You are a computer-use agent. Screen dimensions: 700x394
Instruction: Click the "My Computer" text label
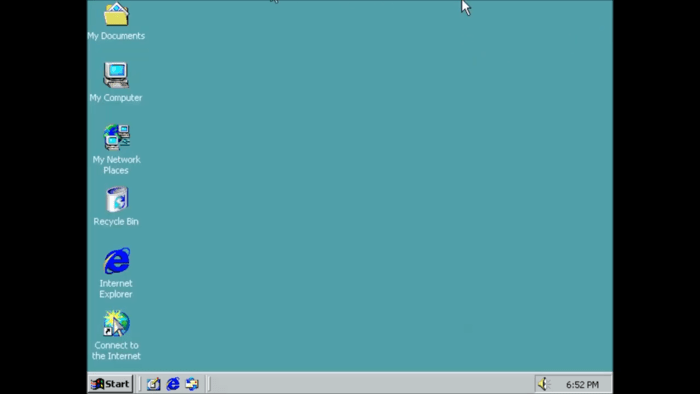coord(116,98)
